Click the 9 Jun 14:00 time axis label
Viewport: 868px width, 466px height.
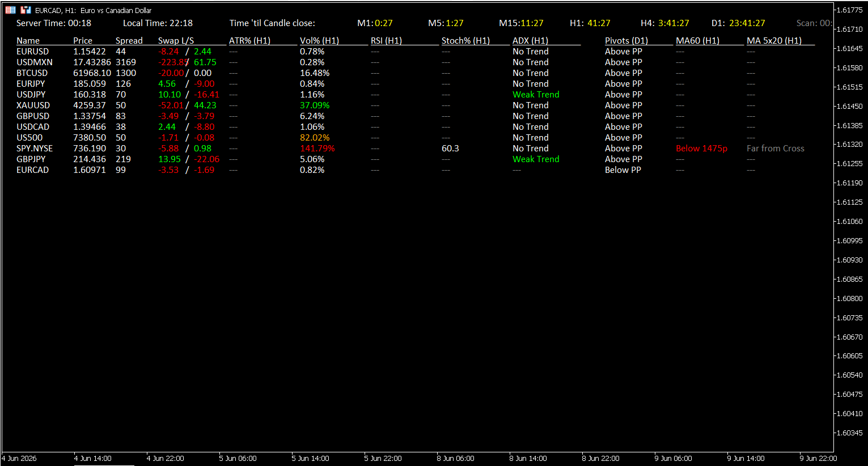click(x=746, y=458)
